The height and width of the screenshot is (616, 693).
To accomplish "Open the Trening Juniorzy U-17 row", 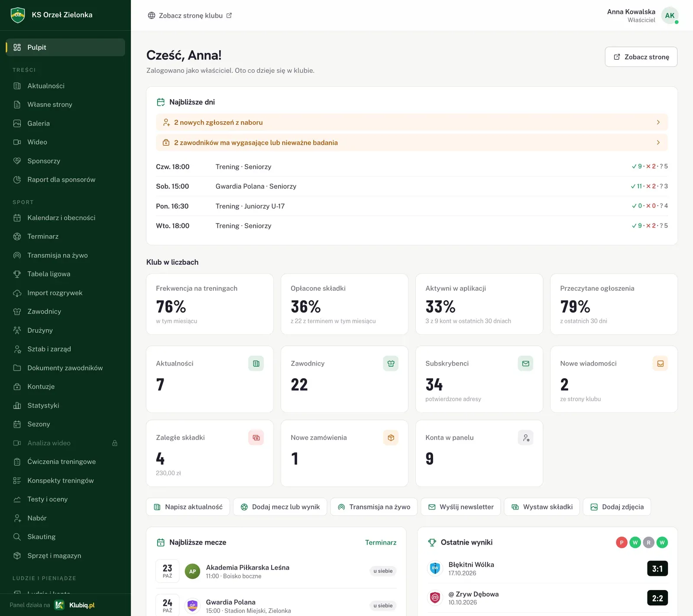I will 412,206.
